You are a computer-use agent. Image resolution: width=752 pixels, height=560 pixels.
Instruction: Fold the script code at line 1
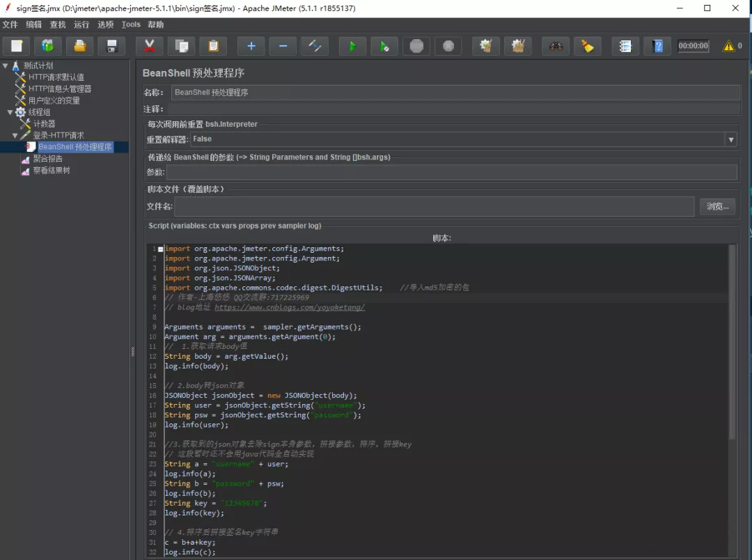click(x=161, y=249)
